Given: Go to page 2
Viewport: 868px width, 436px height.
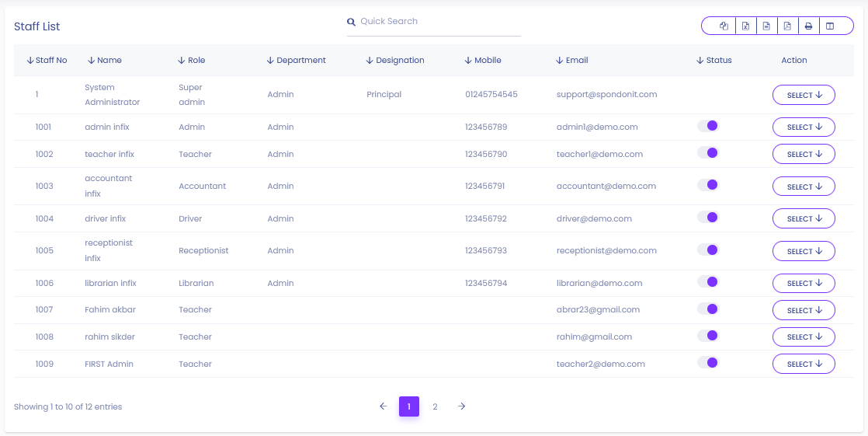Looking at the screenshot, I should pyautogui.click(x=435, y=406).
